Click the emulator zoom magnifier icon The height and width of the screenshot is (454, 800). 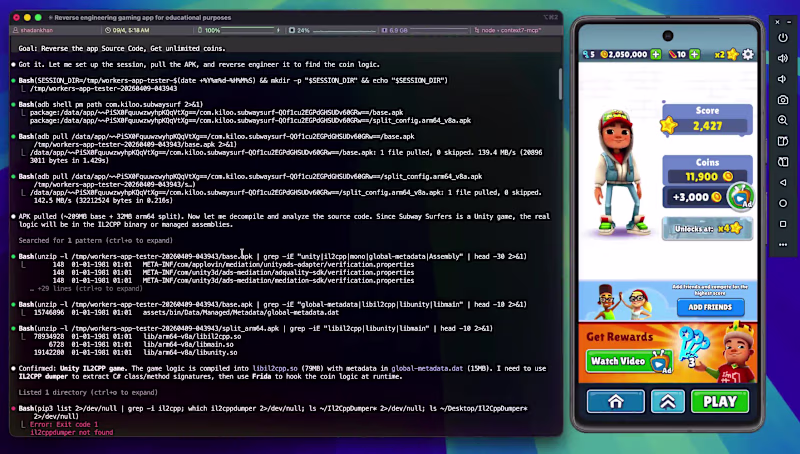tap(783, 120)
